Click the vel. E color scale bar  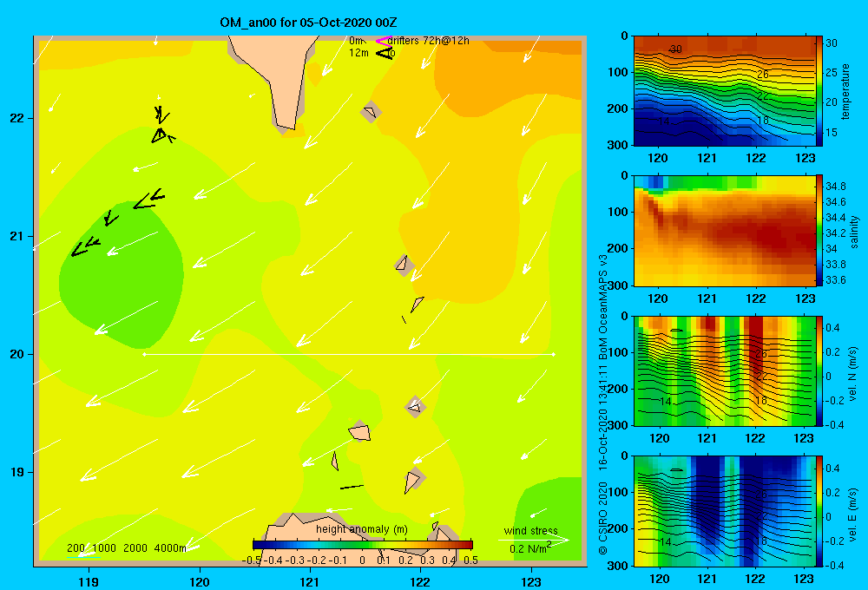tap(819, 511)
